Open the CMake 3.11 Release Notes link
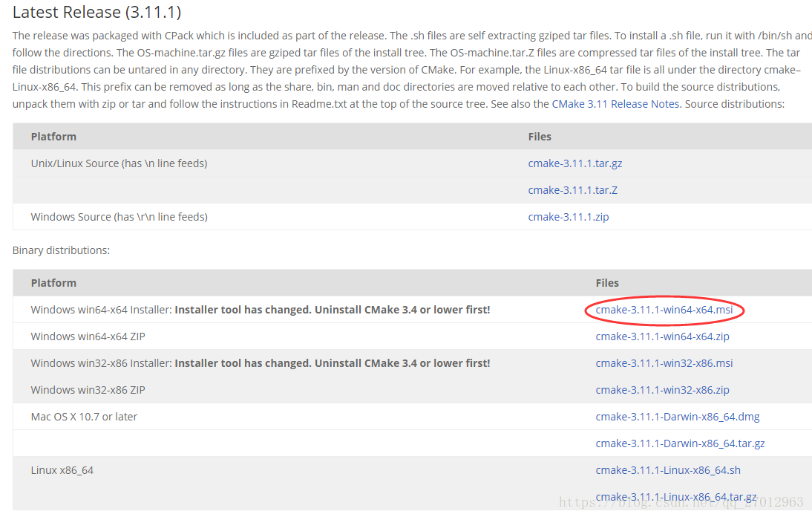 tap(616, 104)
